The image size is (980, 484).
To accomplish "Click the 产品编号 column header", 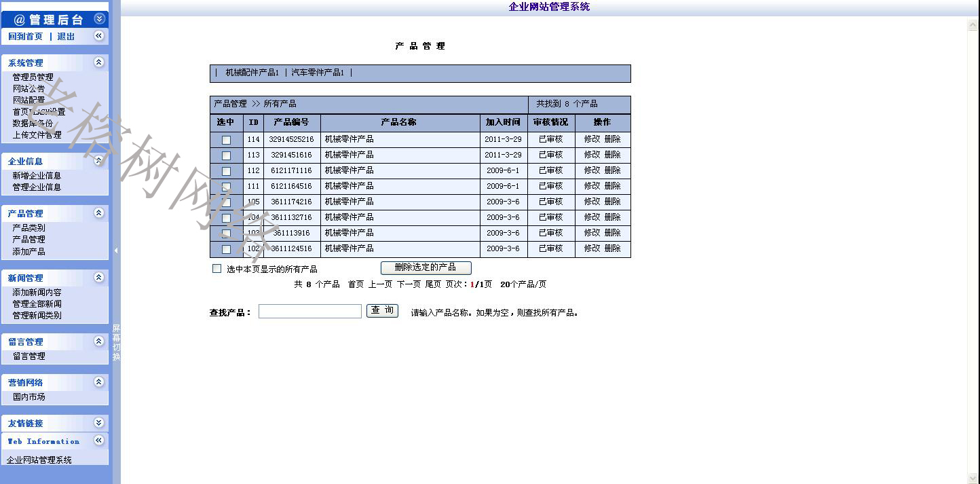I will click(x=291, y=122).
